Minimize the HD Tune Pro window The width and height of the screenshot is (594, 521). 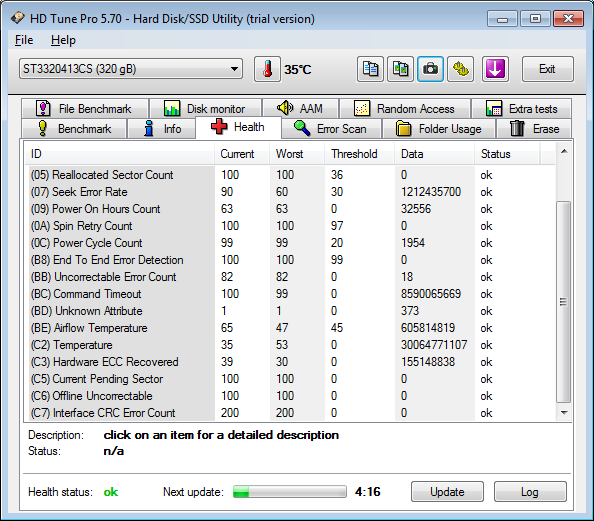502,19
